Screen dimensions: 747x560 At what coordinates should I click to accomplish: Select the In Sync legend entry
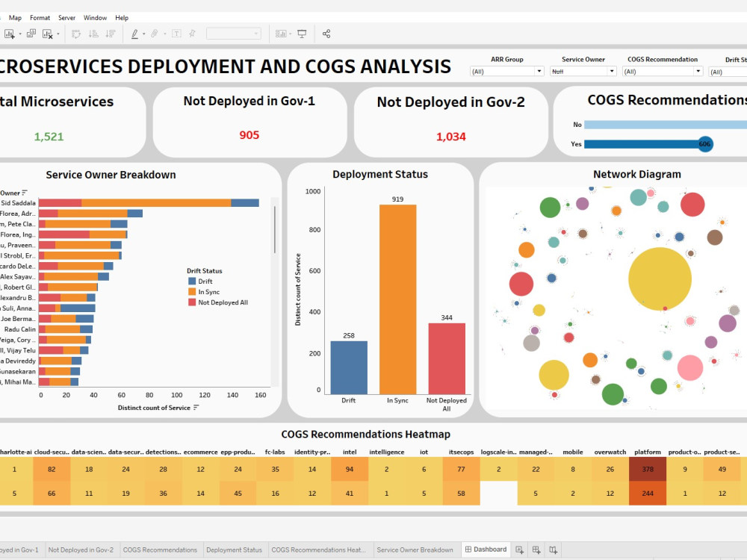[206, 291]
